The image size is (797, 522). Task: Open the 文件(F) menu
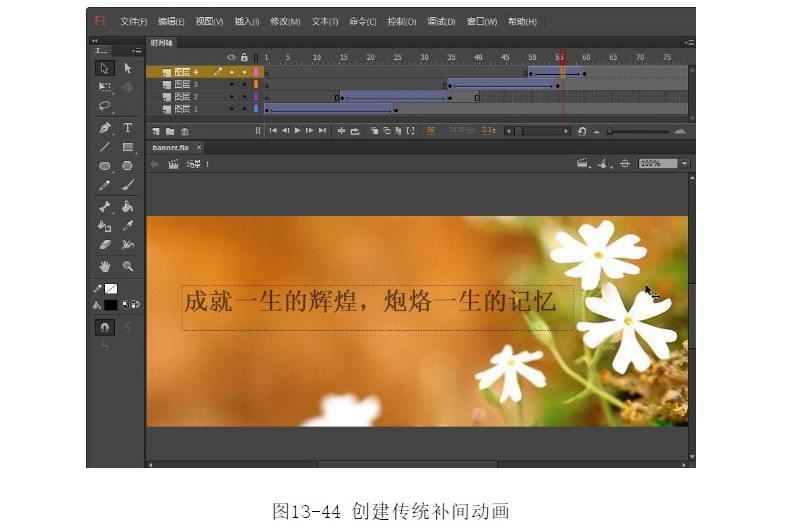(133, 21)
